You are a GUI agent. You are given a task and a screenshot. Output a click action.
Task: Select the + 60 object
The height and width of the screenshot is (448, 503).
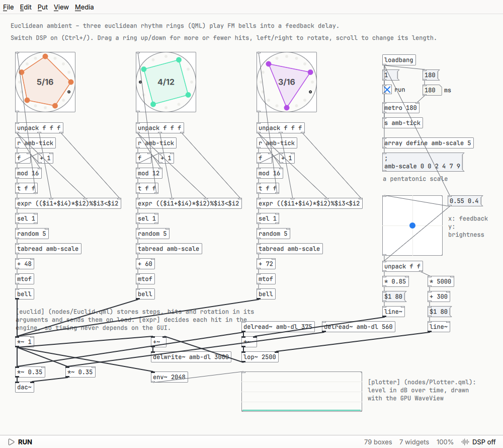tap(145, 264)
